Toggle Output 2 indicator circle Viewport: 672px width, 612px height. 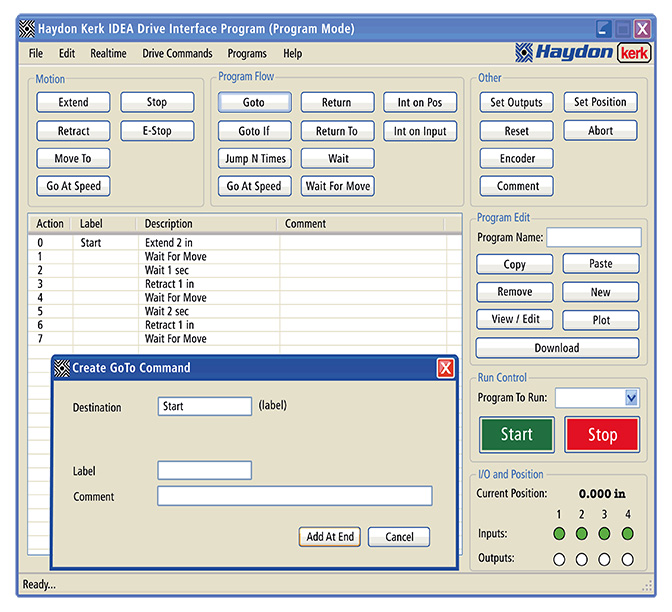[582, 559]
